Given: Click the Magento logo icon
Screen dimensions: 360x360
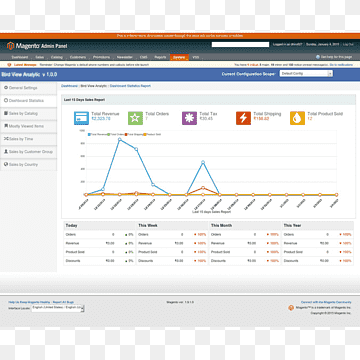Looking at the screenshot, I should [x=11, y=46].
